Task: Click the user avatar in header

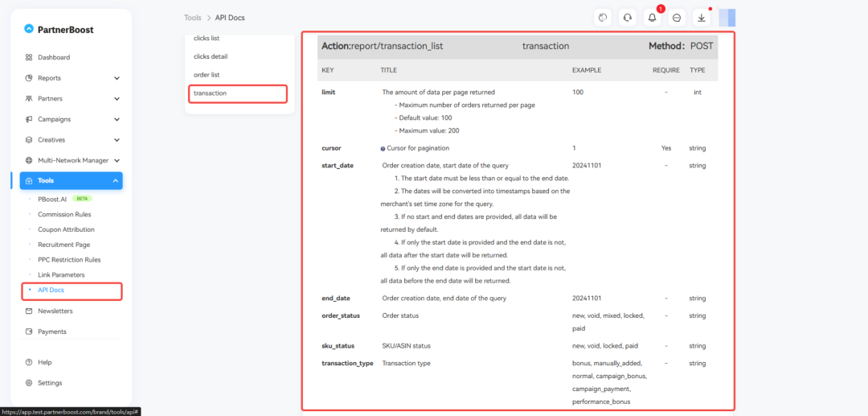Action: pos(727,18)
